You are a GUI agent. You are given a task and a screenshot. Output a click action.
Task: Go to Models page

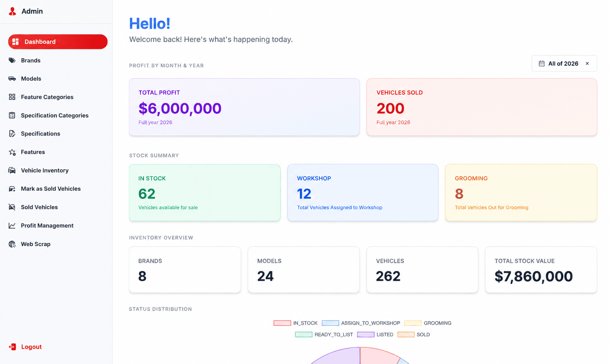58,79
